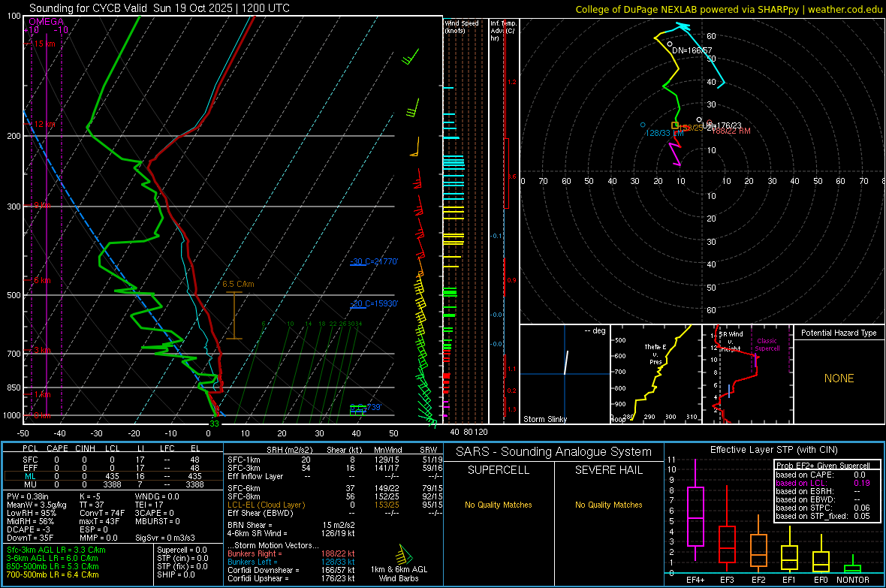Click the 'Supercell = 0.0' parameter
Viewport: 886px width, 588px height.
tap(182, 550)
